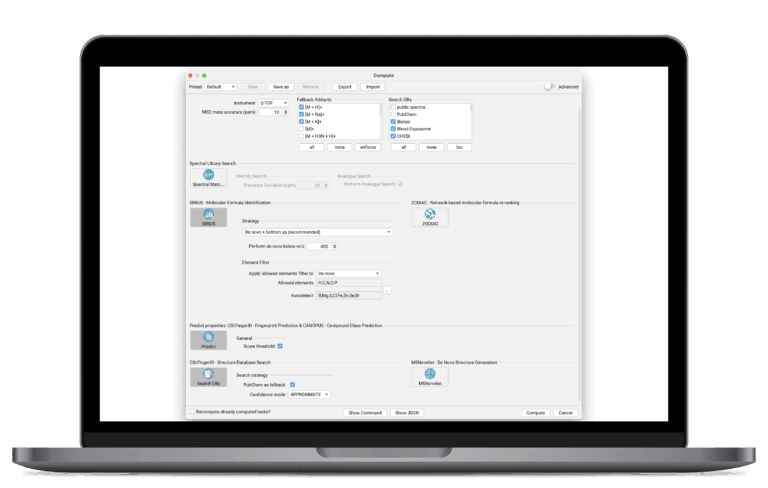The image size is (768, 488).
Task: Toggle the Predict fingerprint tool icon
Action: click(x=208, y=340)
